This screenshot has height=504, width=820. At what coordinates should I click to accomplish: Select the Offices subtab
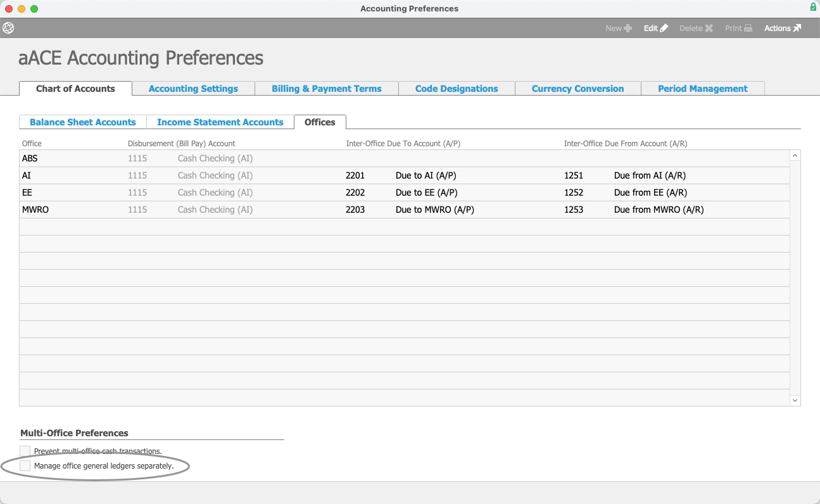click(x=320, y=122)
